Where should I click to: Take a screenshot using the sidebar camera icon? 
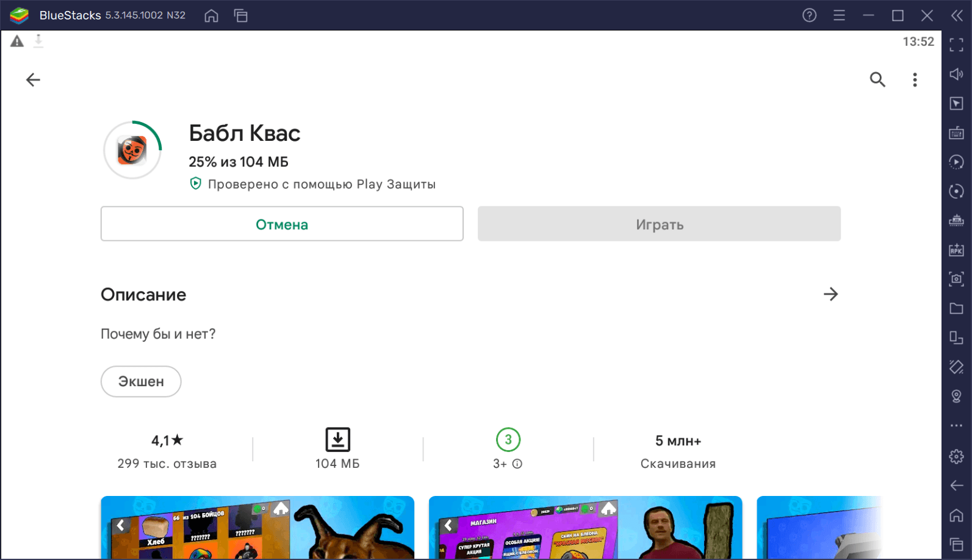click(956, 279)
